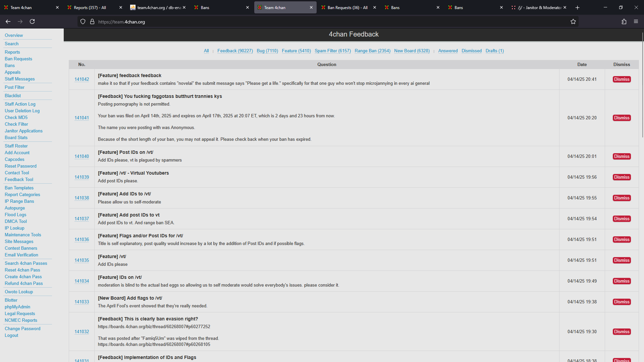
Task: Show Range Ban (2354) feedback
Action: 372,51
